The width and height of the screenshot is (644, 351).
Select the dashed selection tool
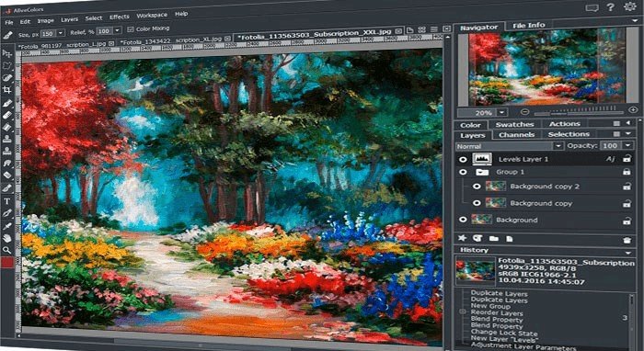point(7,65)
